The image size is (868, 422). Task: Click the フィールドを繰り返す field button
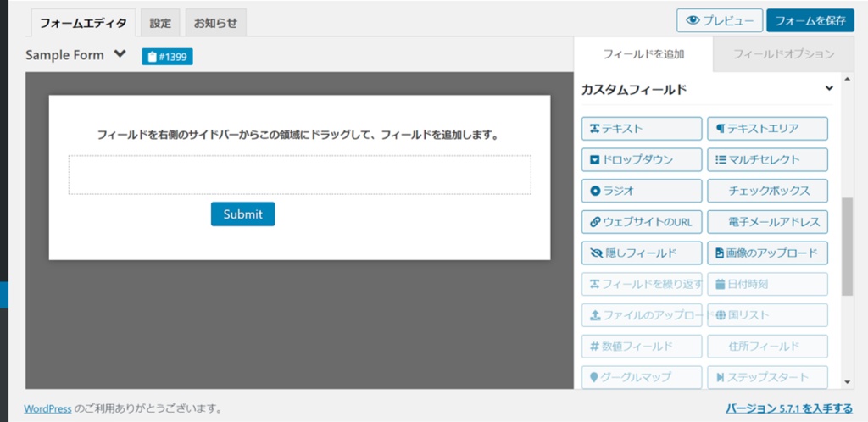pos(642,284)
